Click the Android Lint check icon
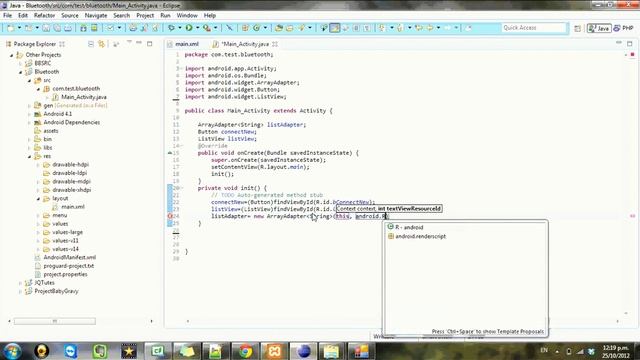 coord(111,28)
